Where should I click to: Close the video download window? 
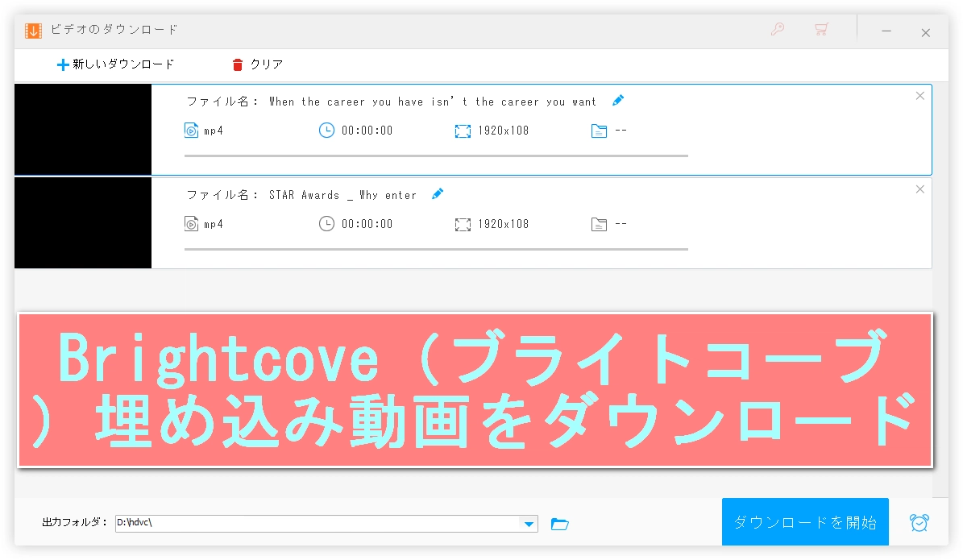[926, 32]
